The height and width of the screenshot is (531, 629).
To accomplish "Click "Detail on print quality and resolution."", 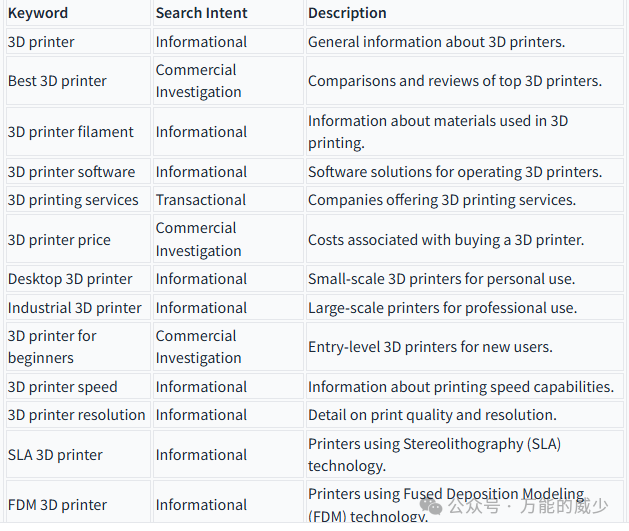I will 432,415.
